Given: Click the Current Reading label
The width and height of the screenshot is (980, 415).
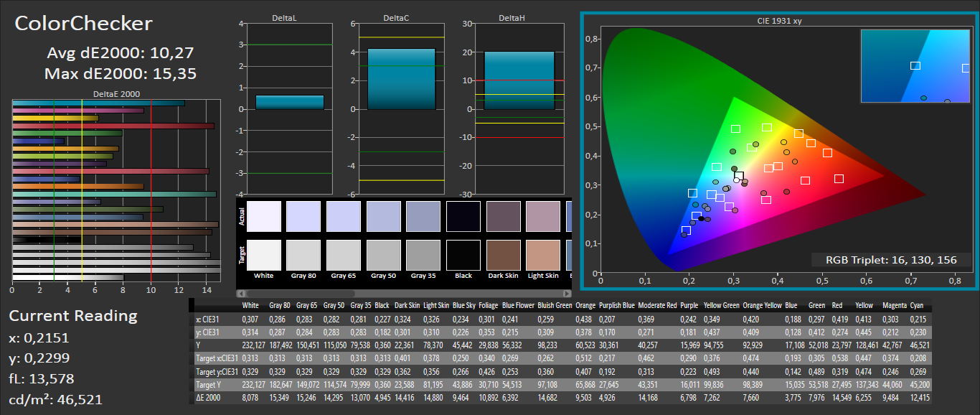Looking at the screenshot, I should coord(73,316).
